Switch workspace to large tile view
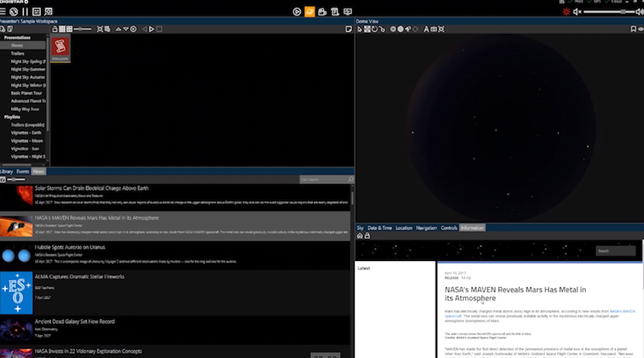The image size is (644, 358). tap(70, 29)
